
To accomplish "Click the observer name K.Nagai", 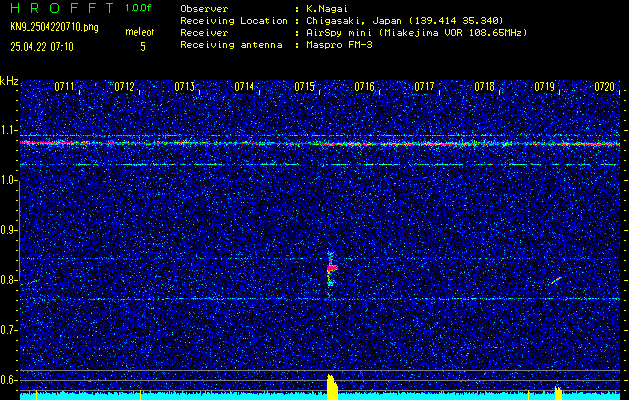I will 329,9.
